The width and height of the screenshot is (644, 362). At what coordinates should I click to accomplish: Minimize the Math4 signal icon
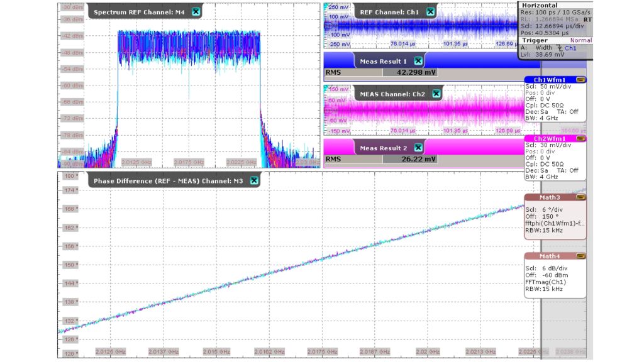[x=580, y=256]
